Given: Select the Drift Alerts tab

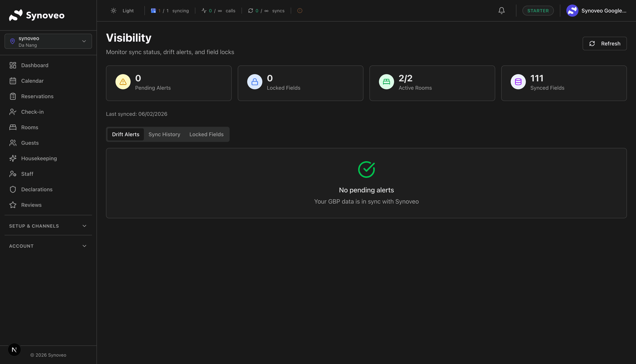Looking at the screenshot, I should (x=125, y=134).
